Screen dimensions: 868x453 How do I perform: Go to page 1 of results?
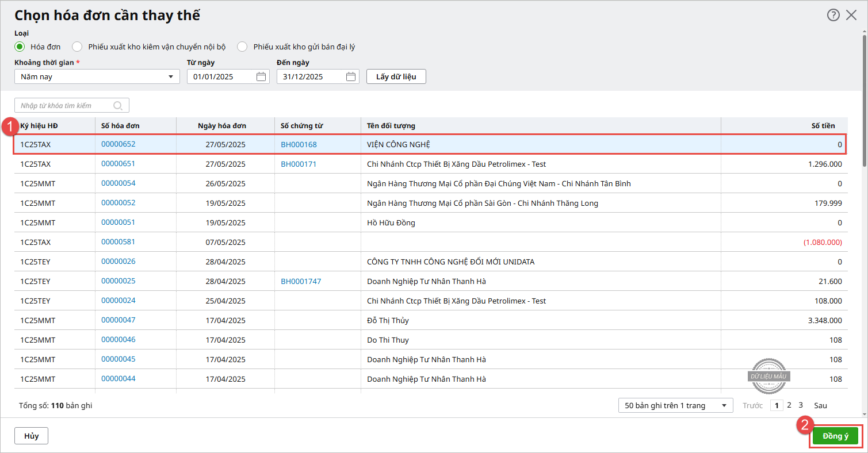click(x=777, y=405)
